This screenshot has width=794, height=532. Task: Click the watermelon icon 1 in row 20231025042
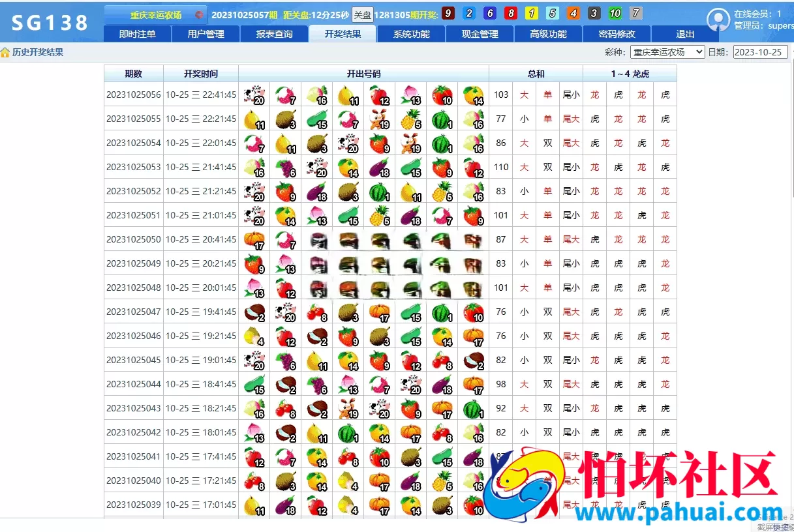click(x=348, y=433)
